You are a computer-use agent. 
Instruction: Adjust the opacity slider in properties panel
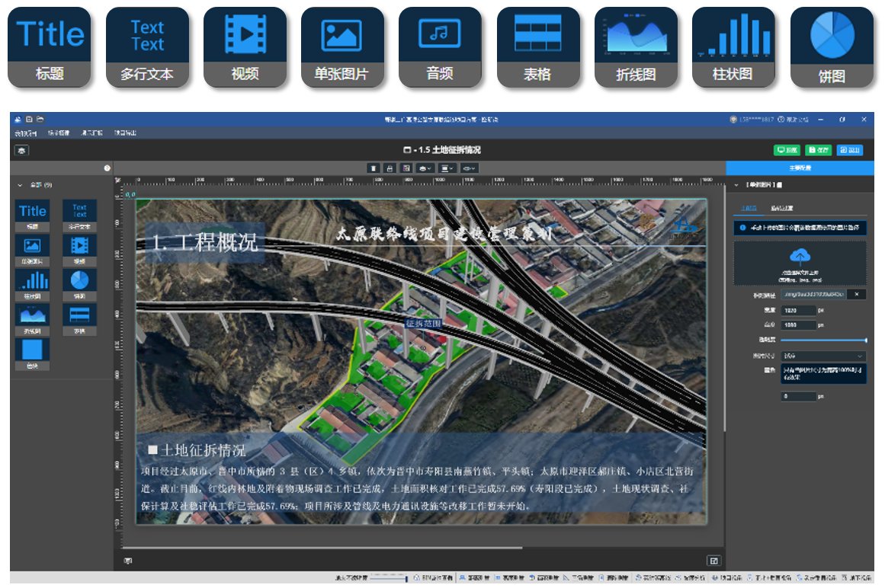[x=823, y=340]
